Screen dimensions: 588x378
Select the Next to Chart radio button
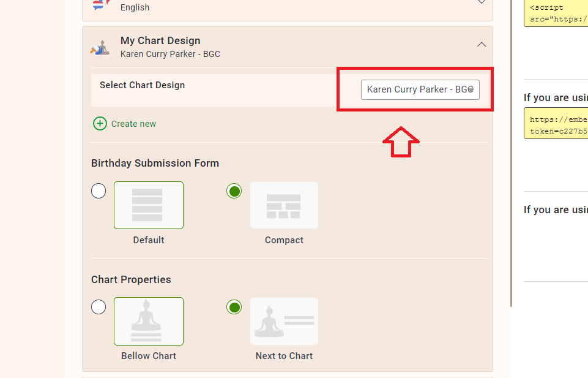234,307
